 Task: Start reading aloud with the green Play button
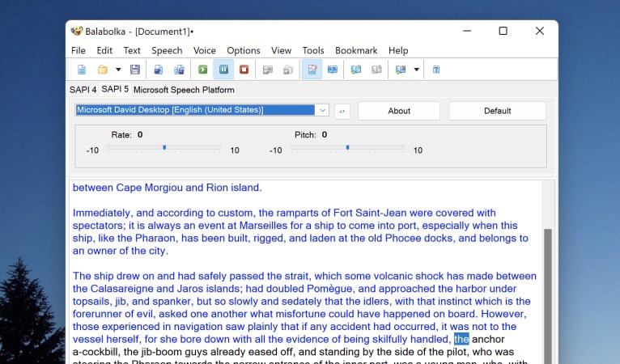click(203, 70)
